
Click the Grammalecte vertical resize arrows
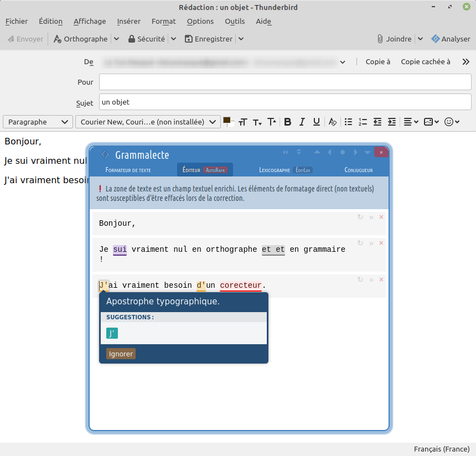pyautogui.click(x=299, y=152)
